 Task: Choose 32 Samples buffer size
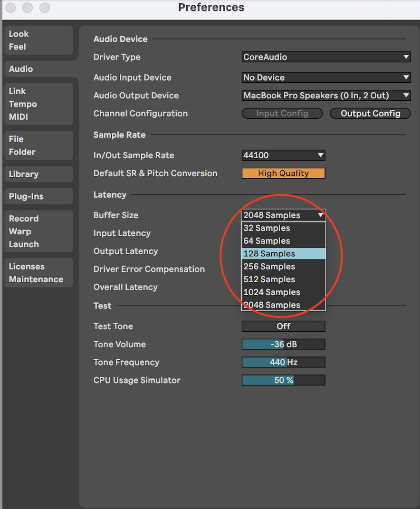283,228
